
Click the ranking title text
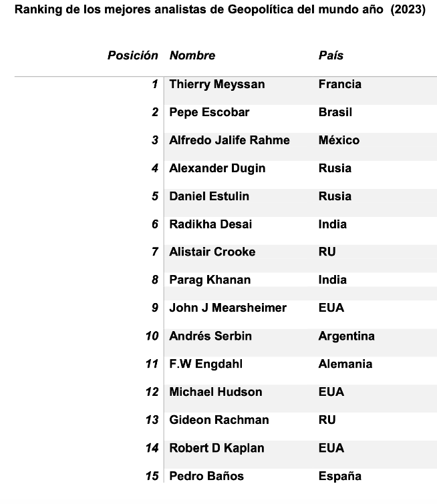[x=220, y=11]
